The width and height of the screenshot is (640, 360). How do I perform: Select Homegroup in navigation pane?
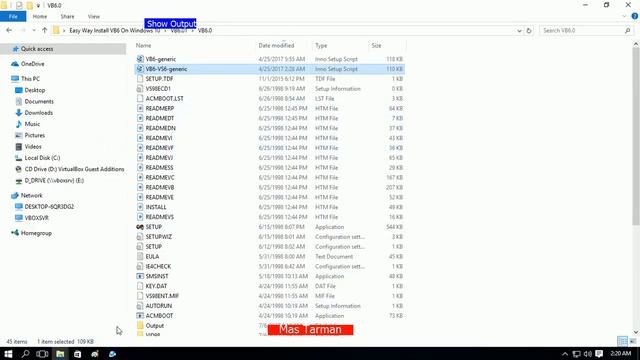[x=36, y=233]
